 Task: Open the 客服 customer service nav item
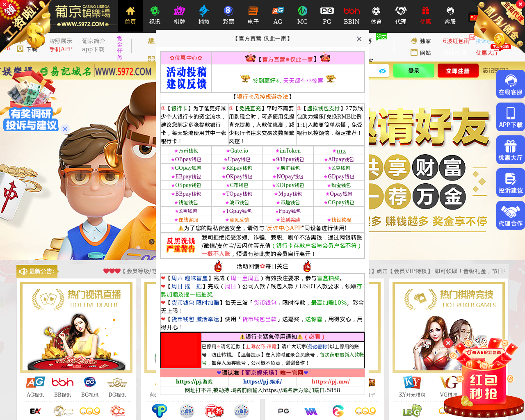click(x=450, y=16)
